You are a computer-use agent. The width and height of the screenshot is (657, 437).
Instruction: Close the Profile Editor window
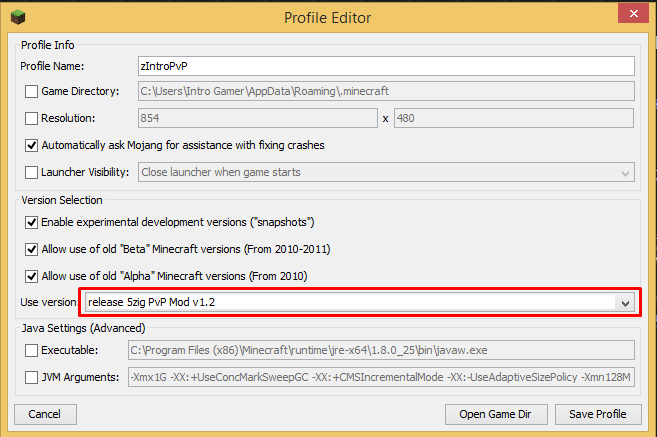pyautogui.click(x=633, y=14)
